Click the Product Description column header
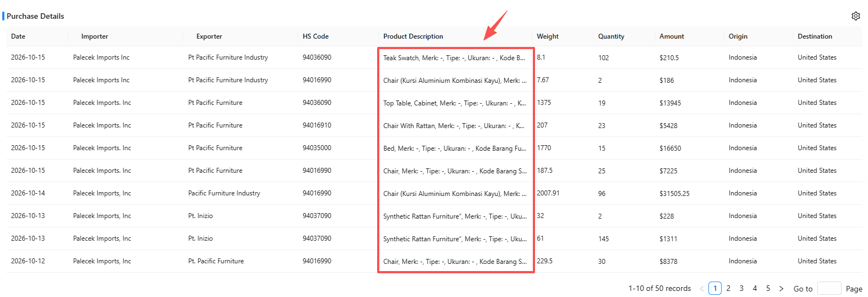This screenshot has width=868, height=297. [413, 36]
